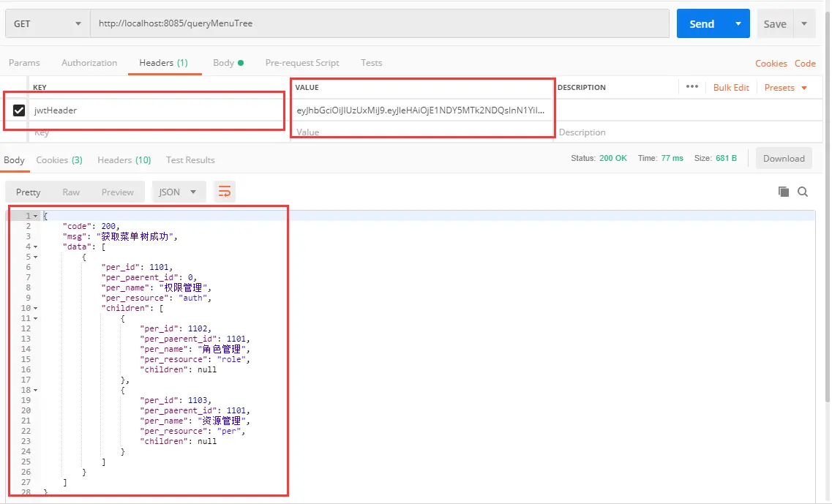
Task: Save the request
Action: tap(775, 24)
